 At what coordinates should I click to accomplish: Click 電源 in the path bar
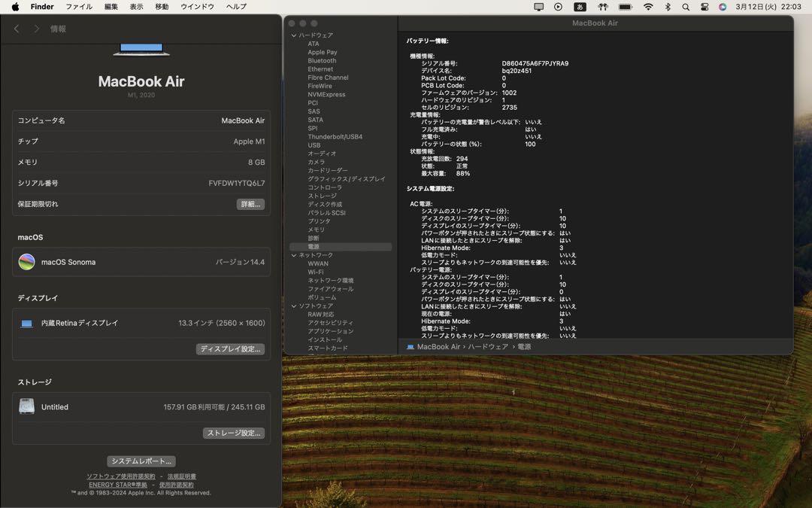click(524, 347)
